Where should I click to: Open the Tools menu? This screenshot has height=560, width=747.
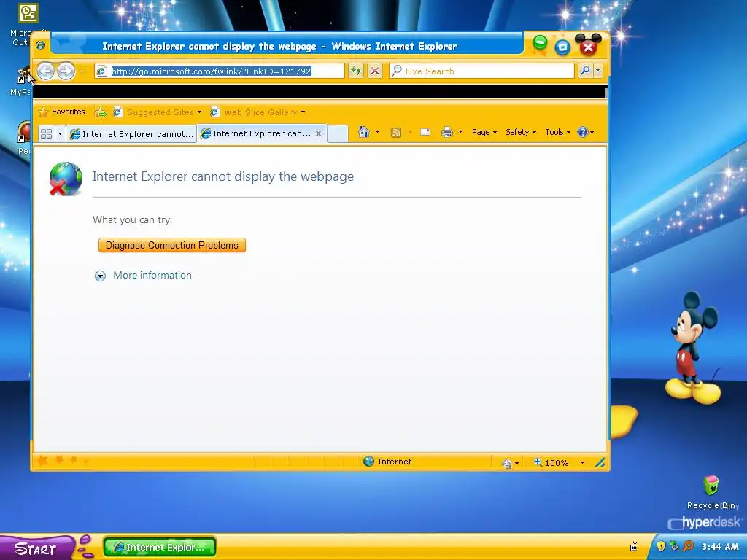pyautogui.click(x=557, y=132)
